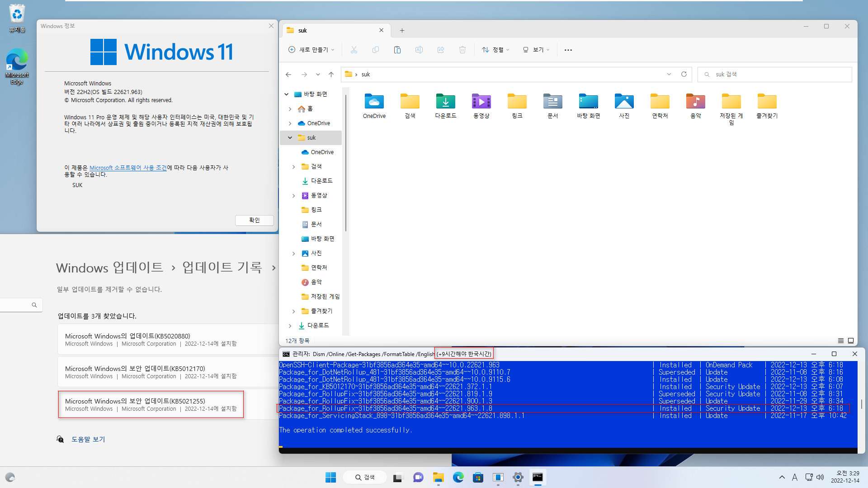Click Windows 업데이트 breadcrumb in Settings
Image resolution: width=868 pixels, height=488 pixels.
[109, 267]
